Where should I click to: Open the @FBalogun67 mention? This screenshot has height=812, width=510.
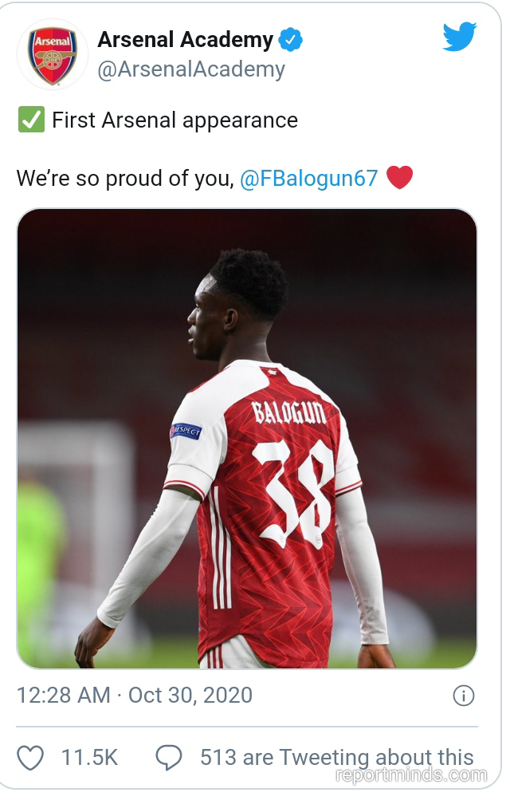click(x=309, y=178)
